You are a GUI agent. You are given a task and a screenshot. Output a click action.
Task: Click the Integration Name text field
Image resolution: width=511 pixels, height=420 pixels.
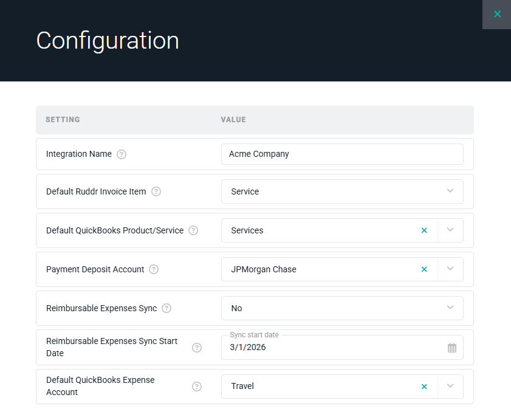pyautogui.click(x=341, y=154)
